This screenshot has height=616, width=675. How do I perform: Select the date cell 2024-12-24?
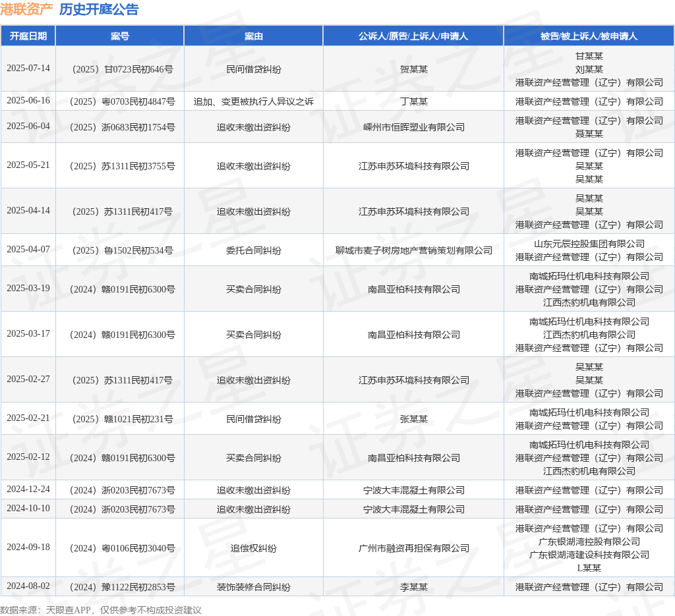point(28,490)
